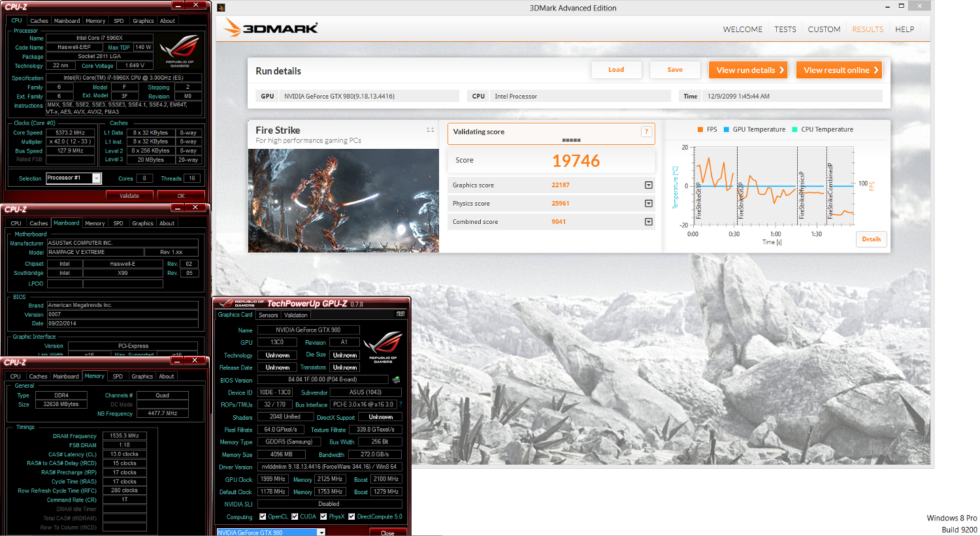
Task: Switch to the Sensors tab in GPU-Z
Action: (x=268, y=315)
